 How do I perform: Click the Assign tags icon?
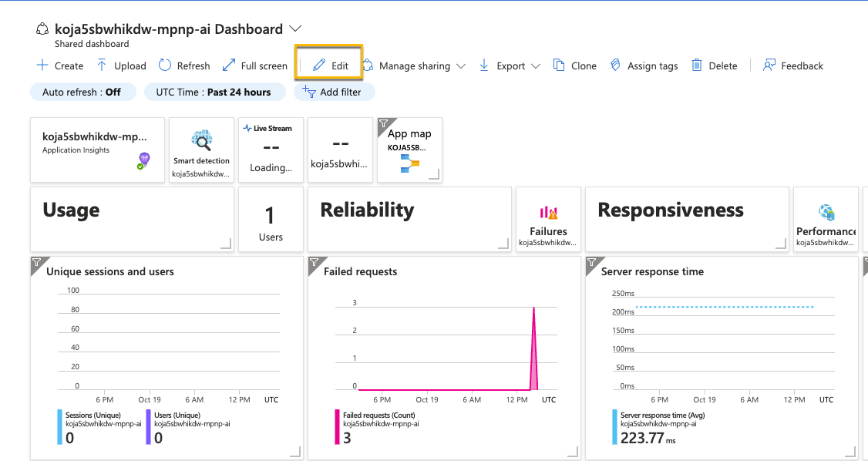615,66
